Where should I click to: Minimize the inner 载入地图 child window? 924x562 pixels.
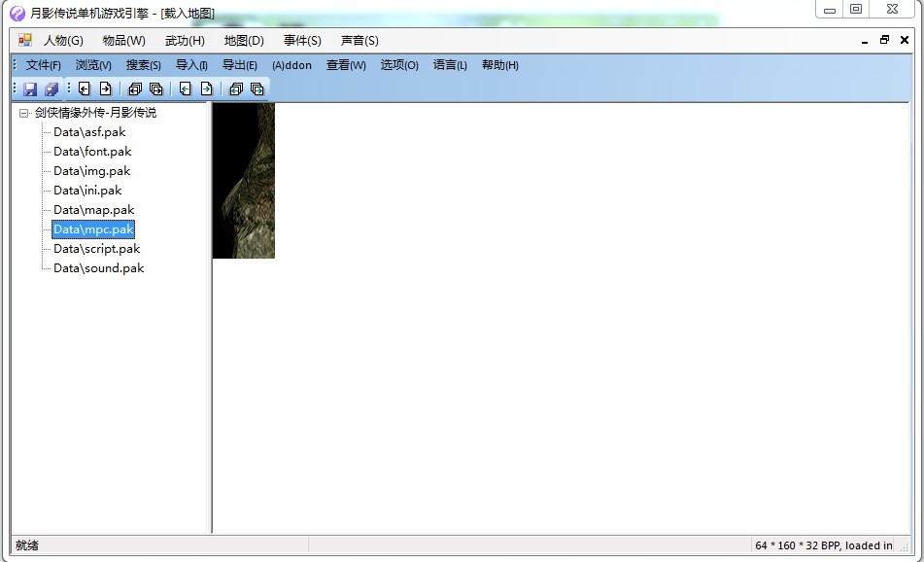pyautogui.click(x=865, y=41)
